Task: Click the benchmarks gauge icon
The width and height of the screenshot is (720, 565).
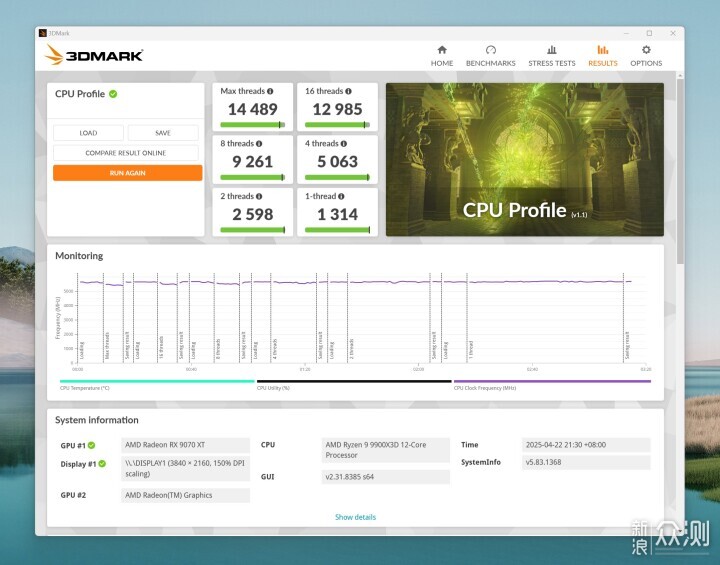Action: click(x=490, y=50)
